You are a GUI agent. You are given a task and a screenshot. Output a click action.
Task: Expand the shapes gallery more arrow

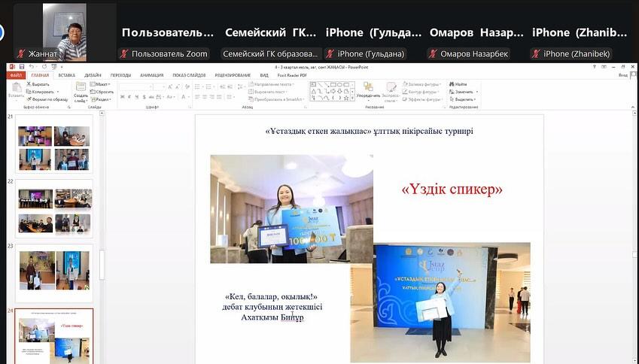pos(352,99)
